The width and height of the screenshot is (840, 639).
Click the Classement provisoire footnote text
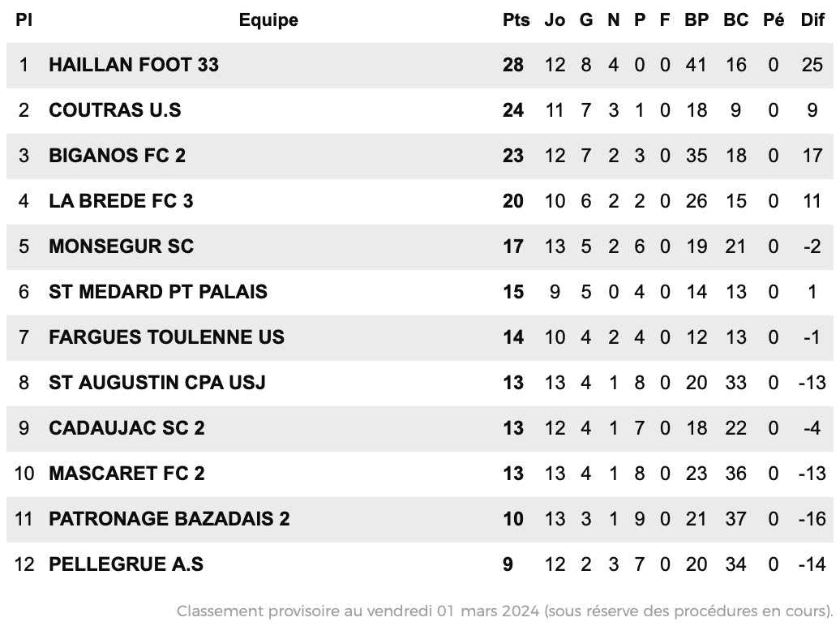(504, 611)
